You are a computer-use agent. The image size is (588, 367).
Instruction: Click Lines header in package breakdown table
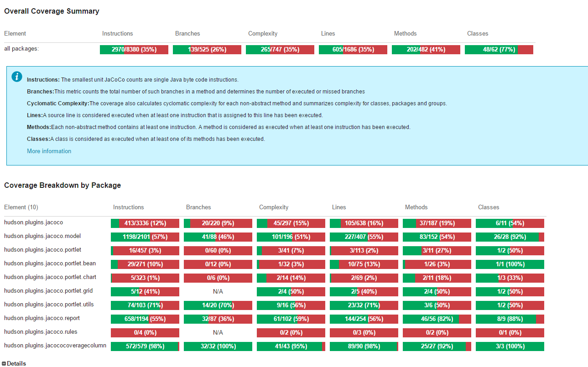point(339,207)
